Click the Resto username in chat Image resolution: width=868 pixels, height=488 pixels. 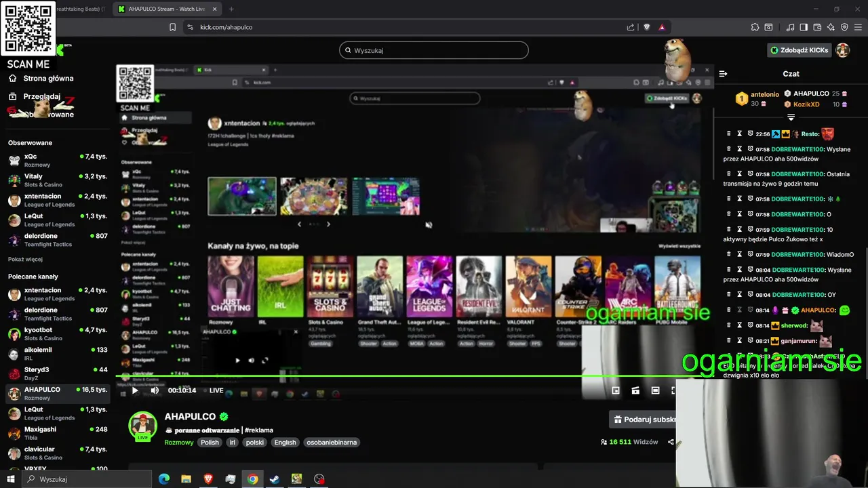tap(810, 134)
